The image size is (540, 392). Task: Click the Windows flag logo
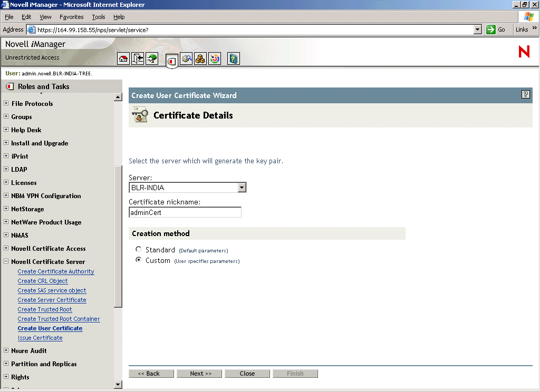pyautogui.click(x=528, y=16)
